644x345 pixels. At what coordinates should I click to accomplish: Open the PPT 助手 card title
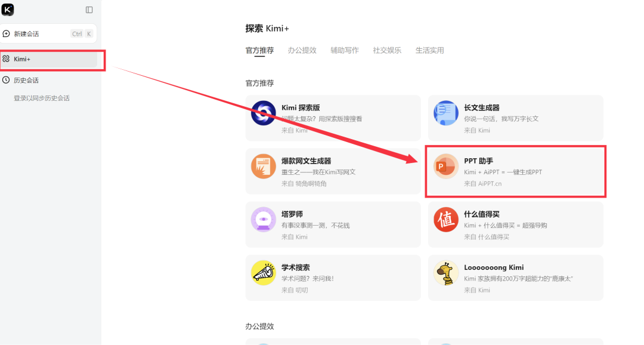[478, 161]
